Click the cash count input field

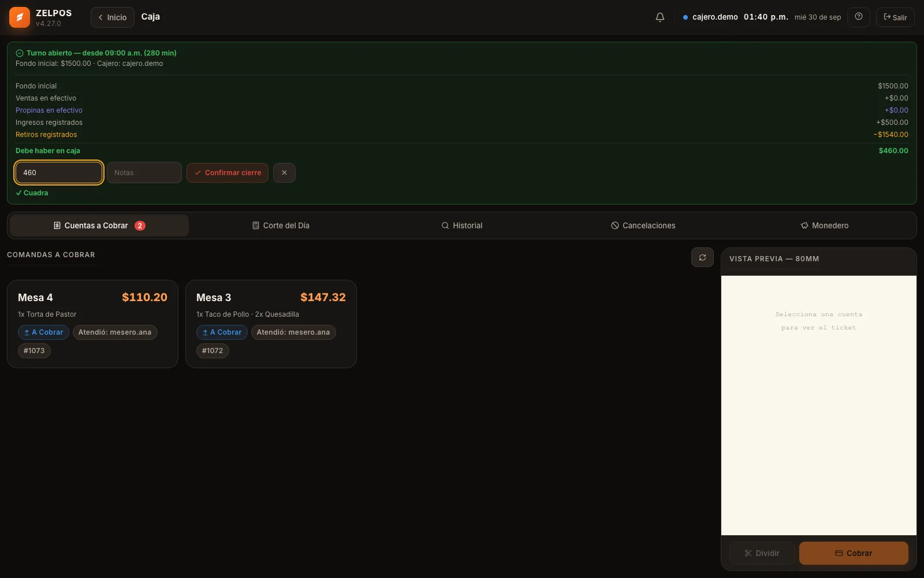[x=59, y=173]
